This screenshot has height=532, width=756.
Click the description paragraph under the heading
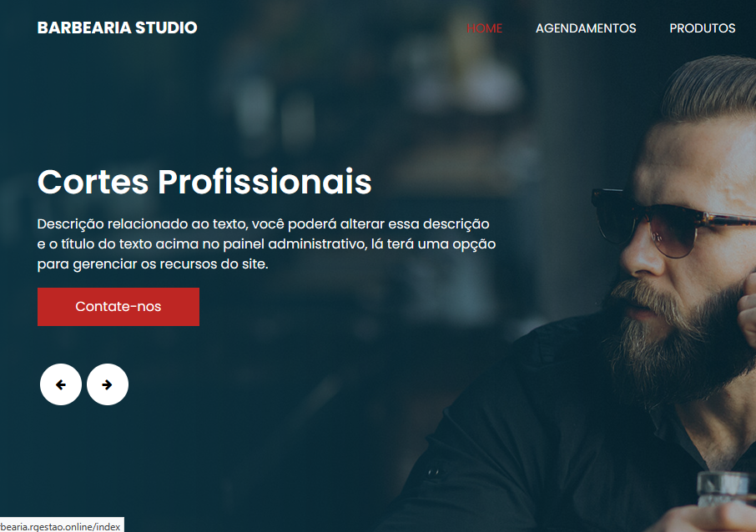click(267, 243)
